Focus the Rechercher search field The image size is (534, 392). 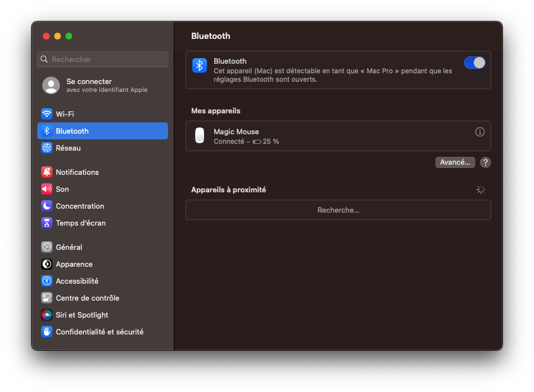(107, 59)
